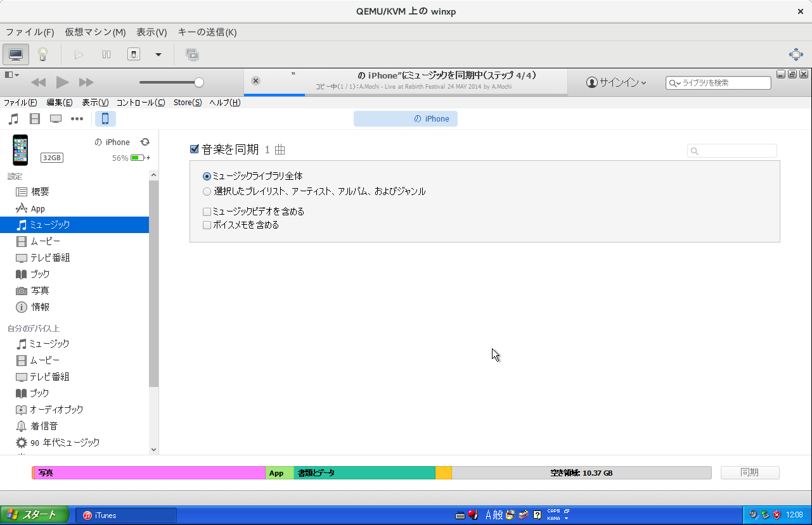
Task: Open iTunes ファイル(F) menu
Action: [x=20, y=103]
